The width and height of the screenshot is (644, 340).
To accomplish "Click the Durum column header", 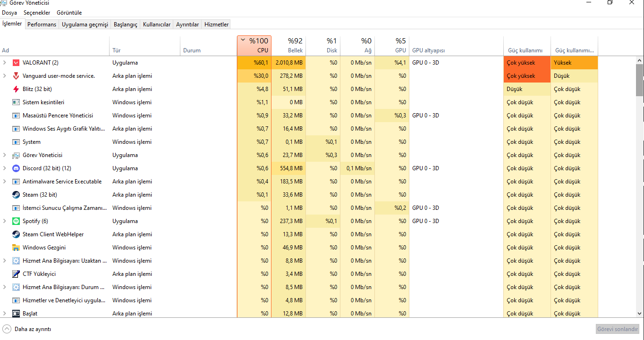I will pos(209,46).
